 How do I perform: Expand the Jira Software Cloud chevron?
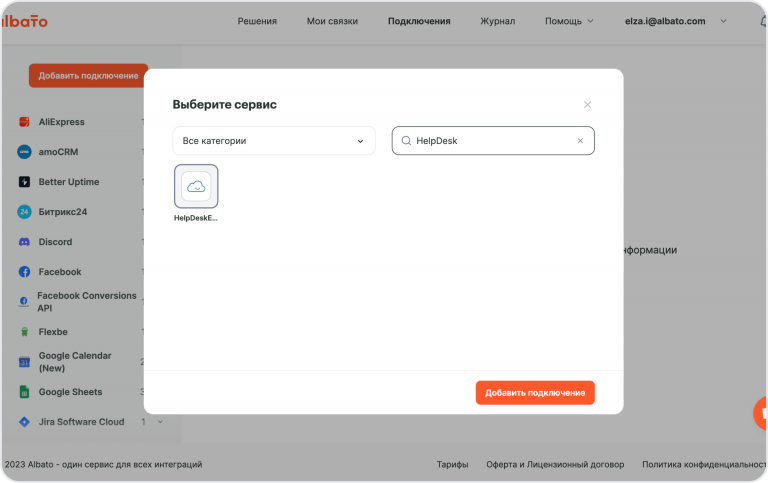pos(160,422)
